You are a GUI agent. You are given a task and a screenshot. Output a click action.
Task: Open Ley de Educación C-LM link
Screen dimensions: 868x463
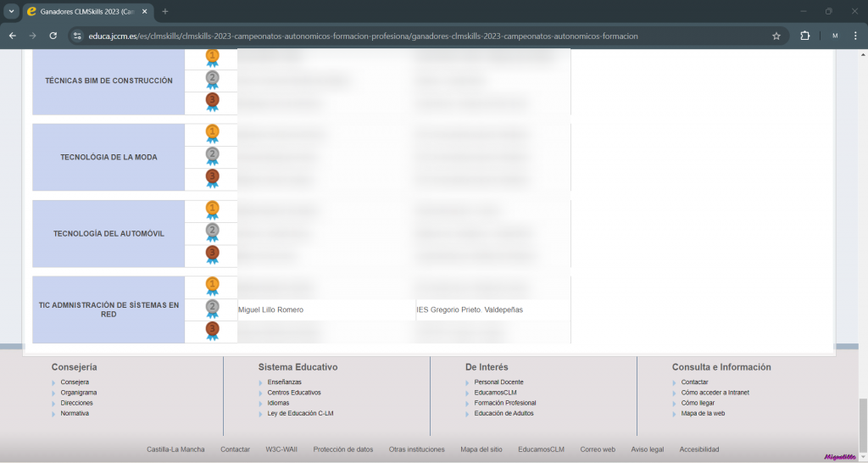point(300,413)
